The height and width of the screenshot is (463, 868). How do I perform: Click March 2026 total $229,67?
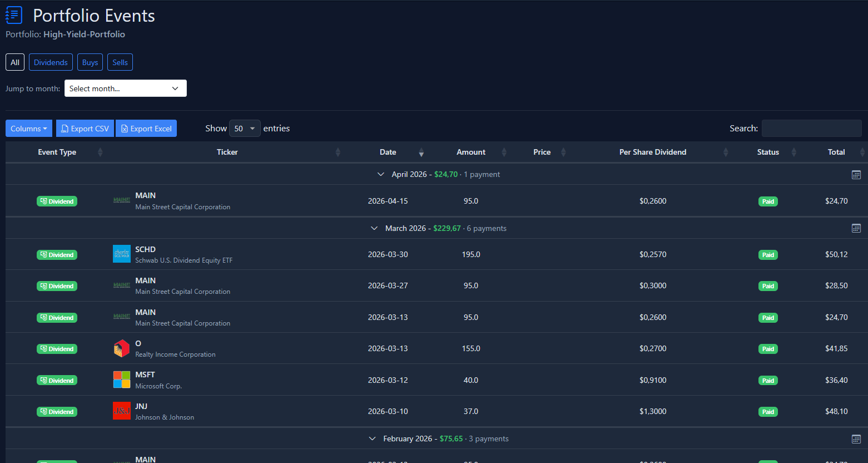[x=447, y=228]
